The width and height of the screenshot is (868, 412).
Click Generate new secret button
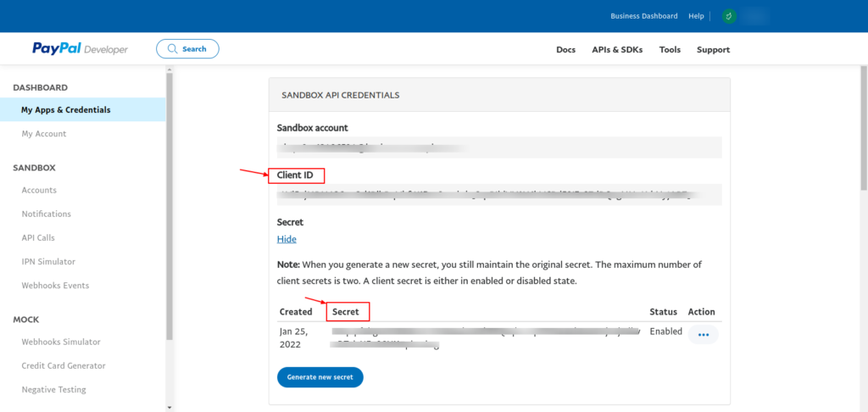320,377
